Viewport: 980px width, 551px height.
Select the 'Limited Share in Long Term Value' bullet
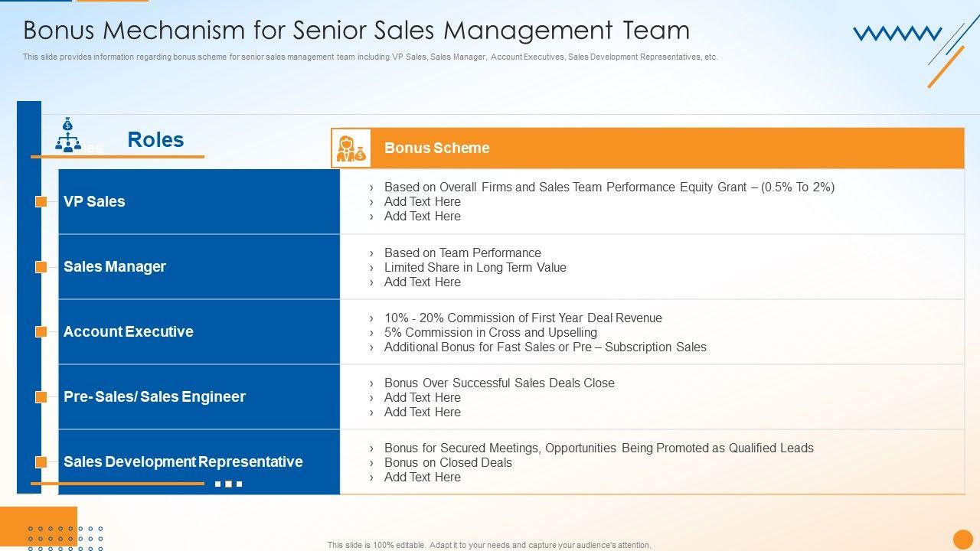(475, 268)
